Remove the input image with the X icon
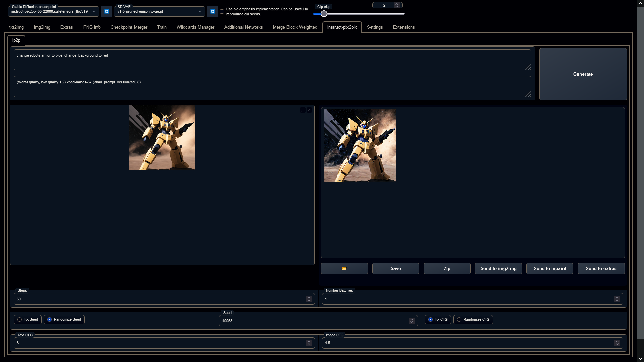 click(309, 110)
